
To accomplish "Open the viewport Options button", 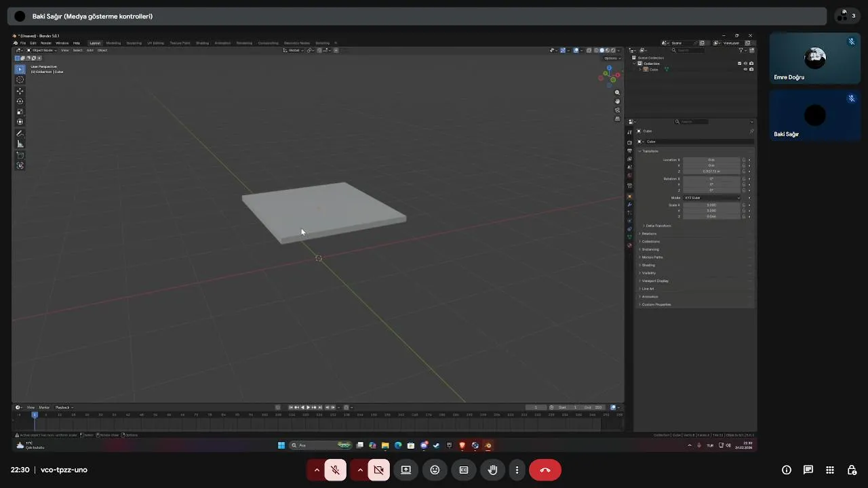I will coord(612,58).
